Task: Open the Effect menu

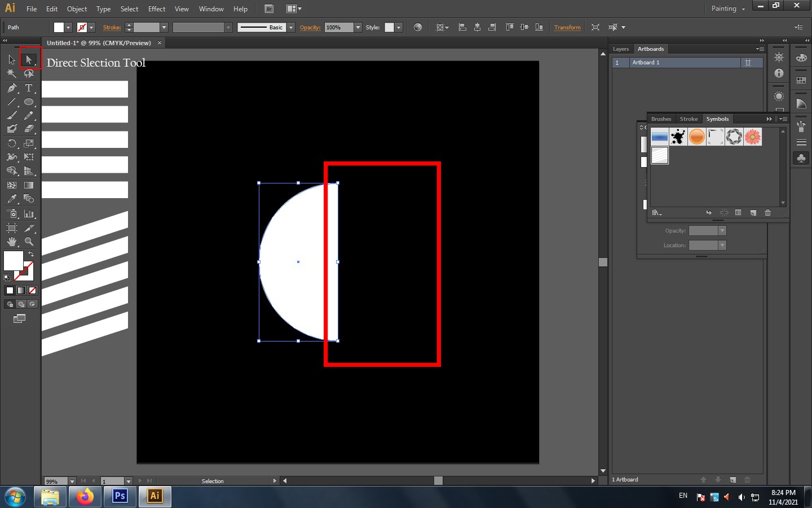Action: point(157,9)
